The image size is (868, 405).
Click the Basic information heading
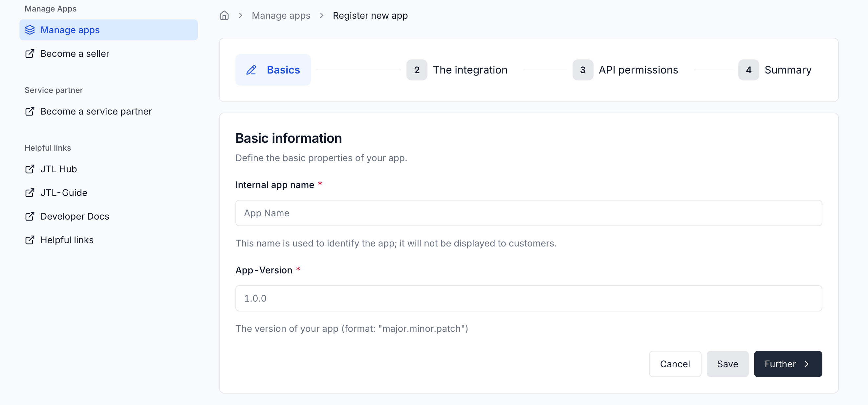click(289, 138)
